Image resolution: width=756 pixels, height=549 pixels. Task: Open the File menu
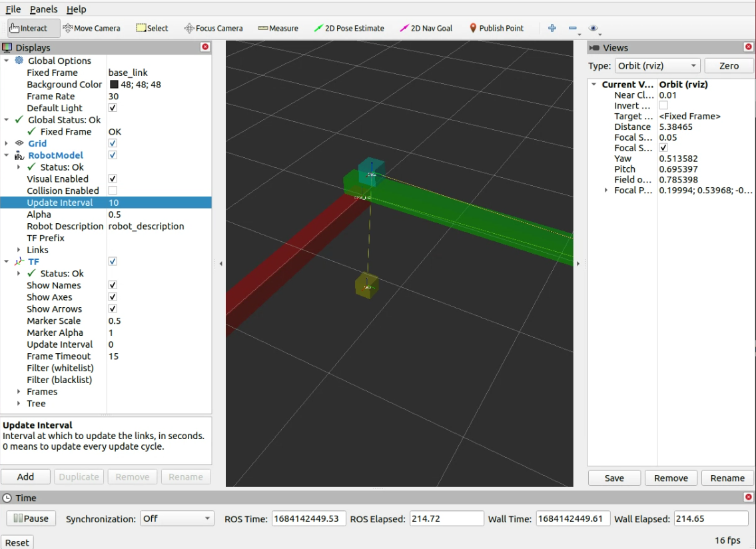click(x=13, y=9)
